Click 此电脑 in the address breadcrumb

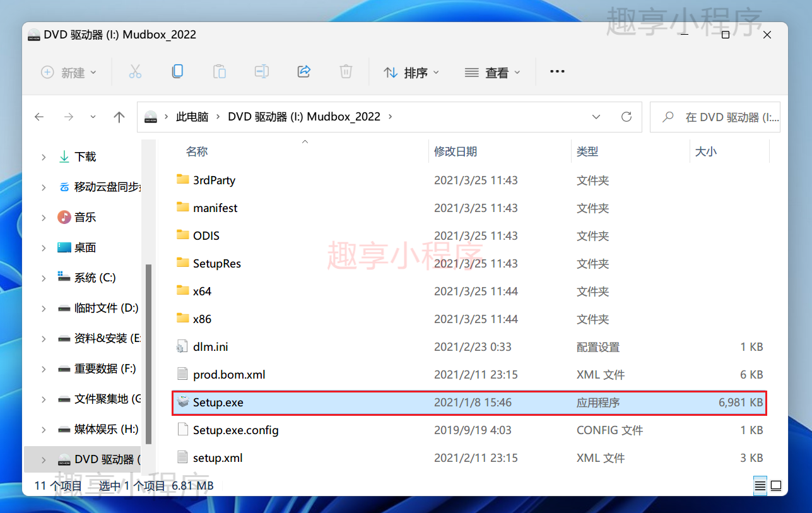point(192,117)
